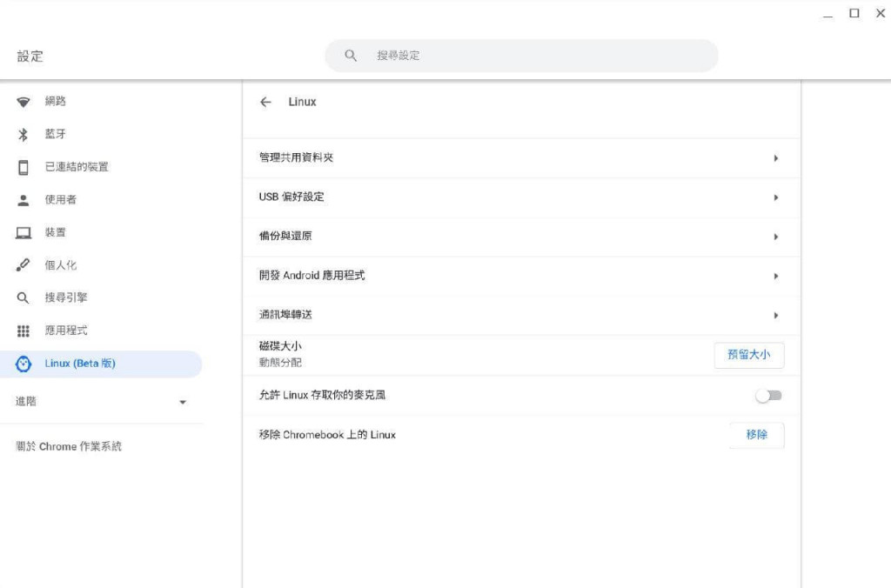The image size is (891, 588).
Task: Toggle Linux microphone access switch
Action: pyautogui.click(x=769, y=396)
